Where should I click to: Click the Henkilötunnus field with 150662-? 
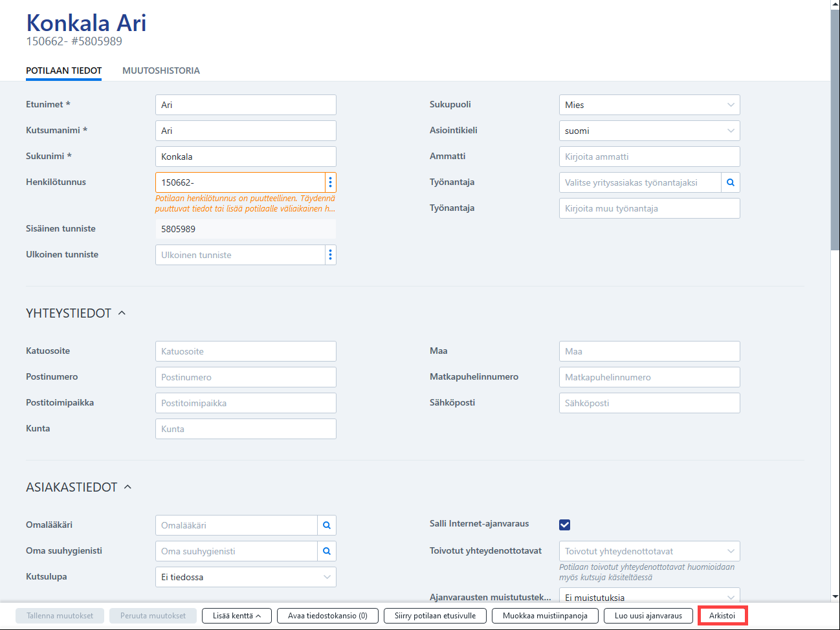tap(240, 182)
